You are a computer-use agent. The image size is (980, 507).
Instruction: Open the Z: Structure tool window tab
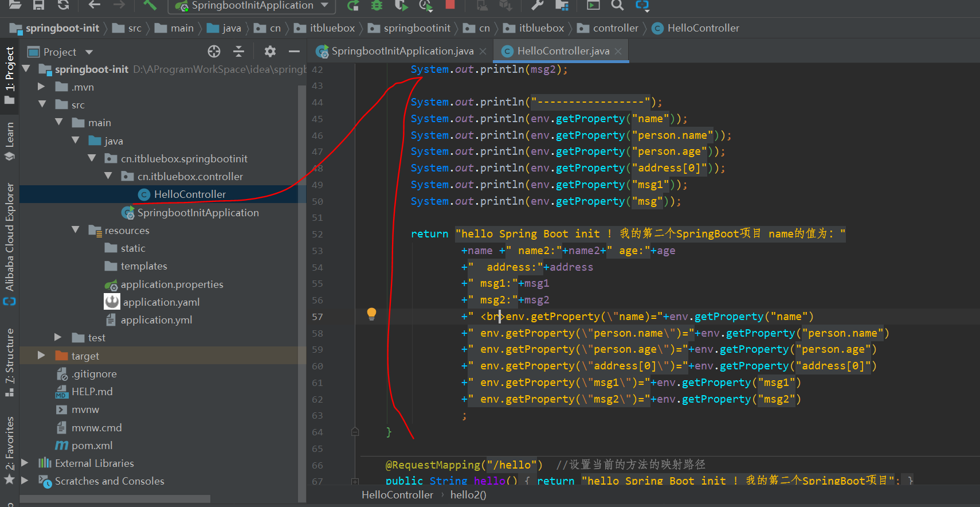pos(9,361)
